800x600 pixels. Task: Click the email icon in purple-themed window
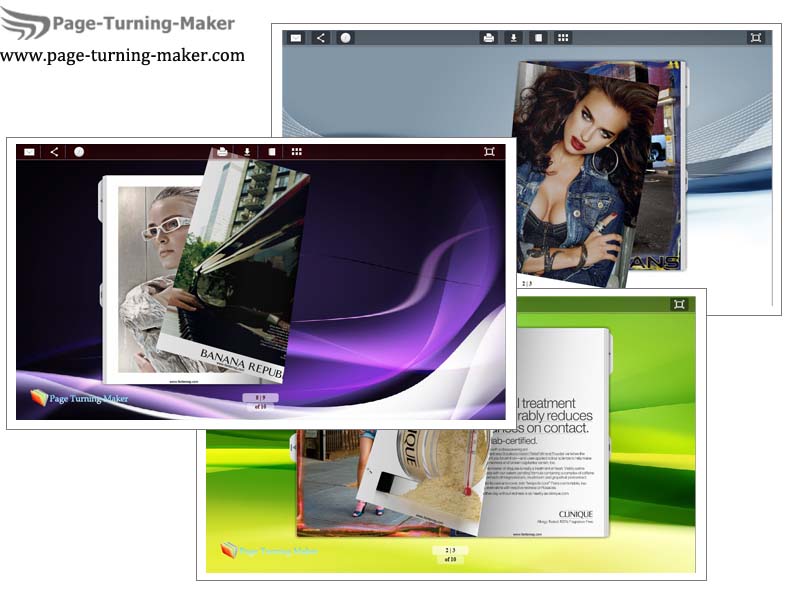pyautogui.click(x=30, y=152)
